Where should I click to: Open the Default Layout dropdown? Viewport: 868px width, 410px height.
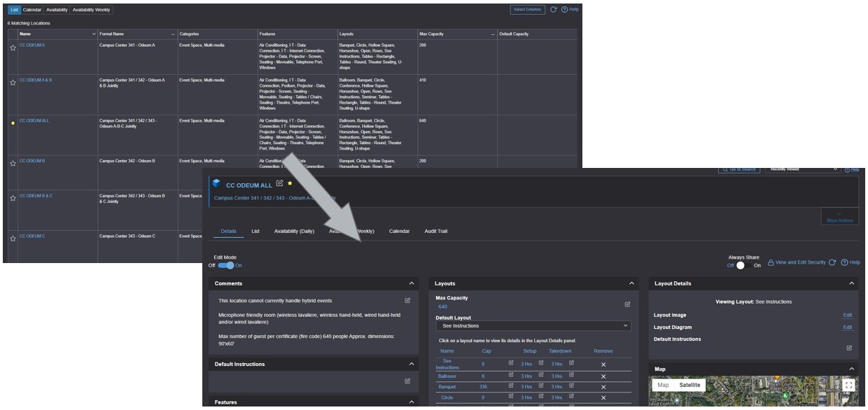tap(533, 326)
